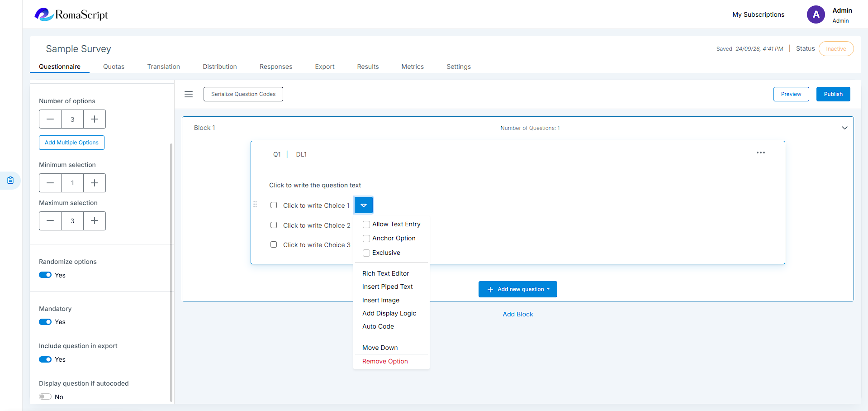Switch to the Quotas tab
868x411 pixels.
114,67
